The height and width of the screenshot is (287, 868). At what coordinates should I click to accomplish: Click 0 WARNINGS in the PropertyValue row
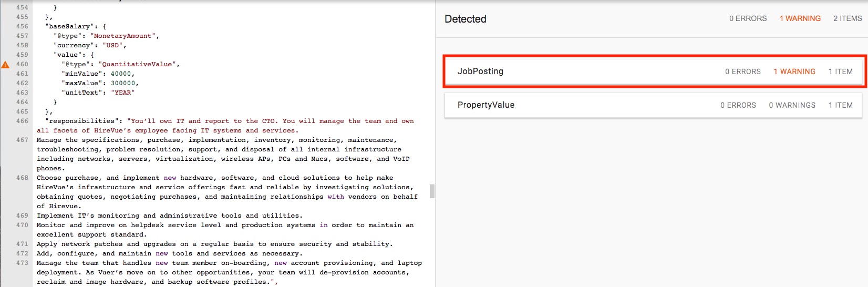[x=792, y=105]
